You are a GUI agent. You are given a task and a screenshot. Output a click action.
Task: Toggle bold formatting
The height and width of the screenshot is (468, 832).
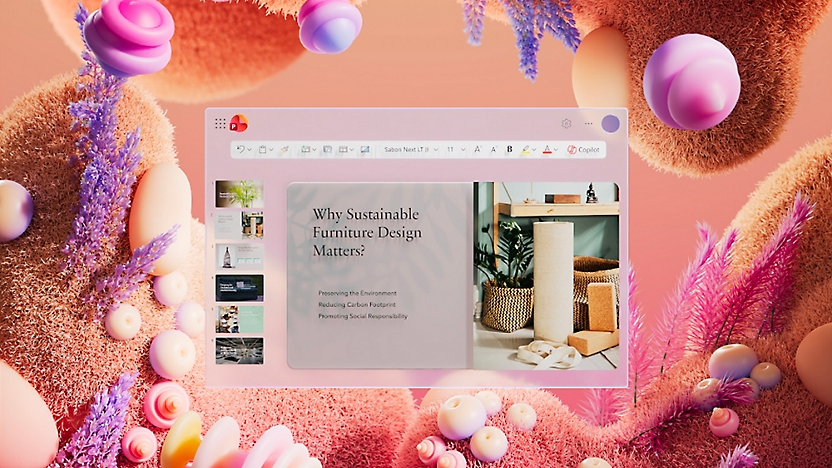[509, 149]
